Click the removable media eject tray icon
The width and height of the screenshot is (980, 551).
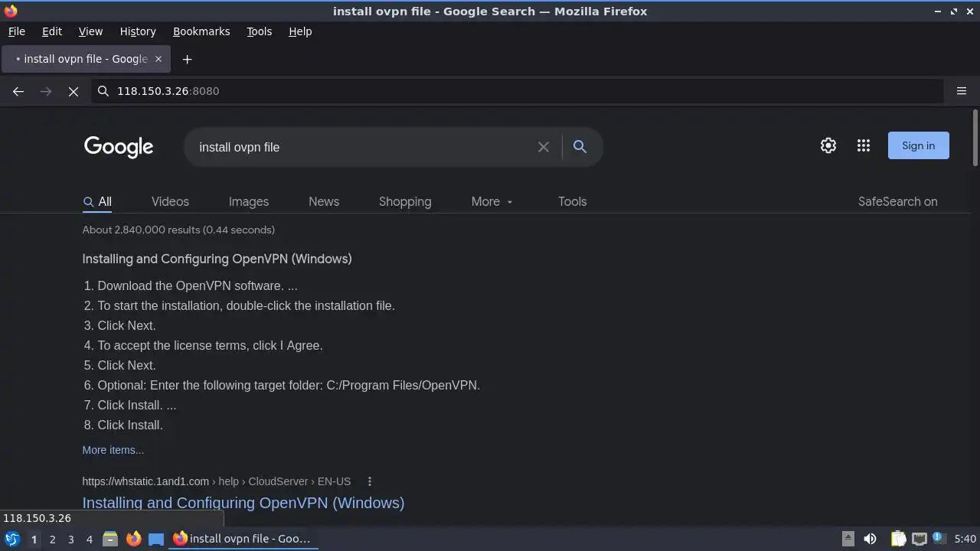click(848, 539)
